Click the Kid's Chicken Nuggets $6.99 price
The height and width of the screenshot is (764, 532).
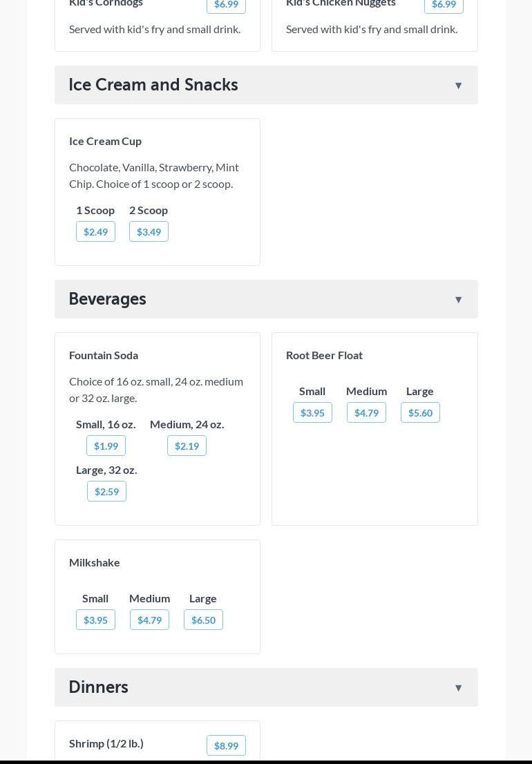pyautogui.click(x=444, y=5)
